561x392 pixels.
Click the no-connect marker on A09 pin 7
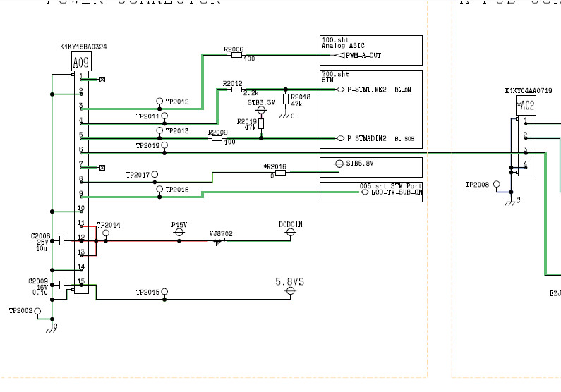click(x=102, y=168)
